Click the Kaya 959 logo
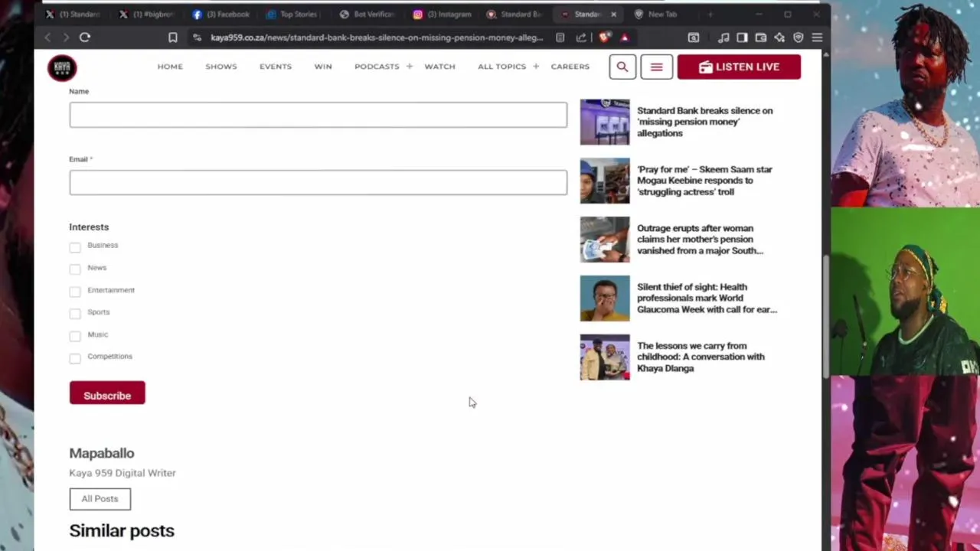This screenshot has width=980, height=551. point(62,67)
